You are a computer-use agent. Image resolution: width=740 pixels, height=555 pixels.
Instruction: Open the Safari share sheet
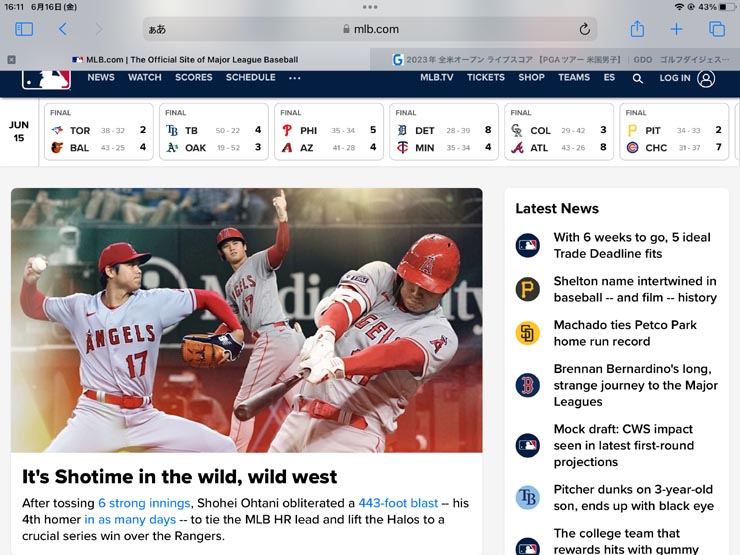(637, 29)
